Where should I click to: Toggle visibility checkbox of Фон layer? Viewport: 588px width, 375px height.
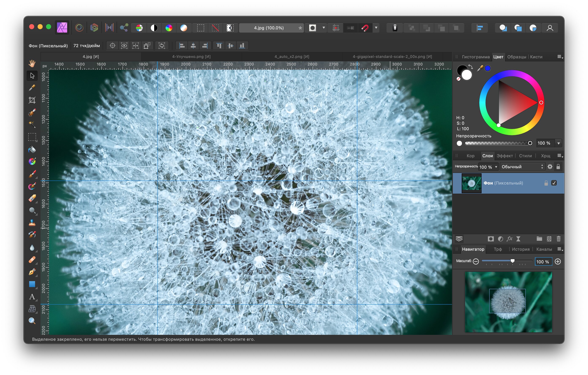click(554, 183)
